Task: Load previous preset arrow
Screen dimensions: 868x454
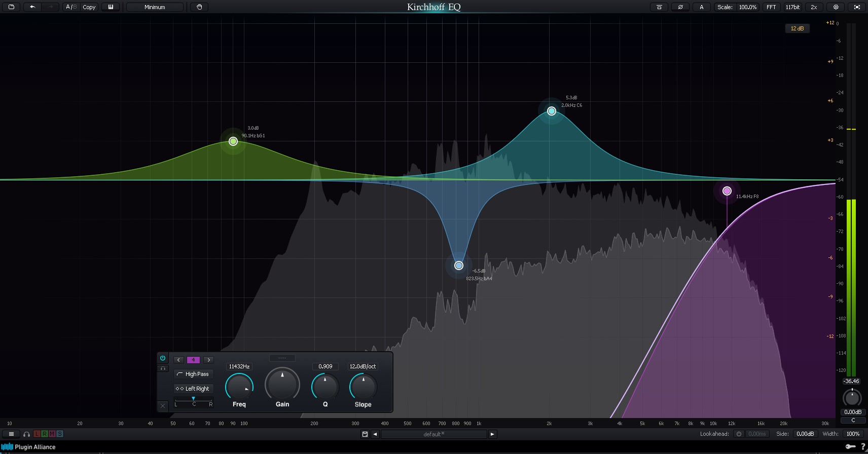Action: 375,434
